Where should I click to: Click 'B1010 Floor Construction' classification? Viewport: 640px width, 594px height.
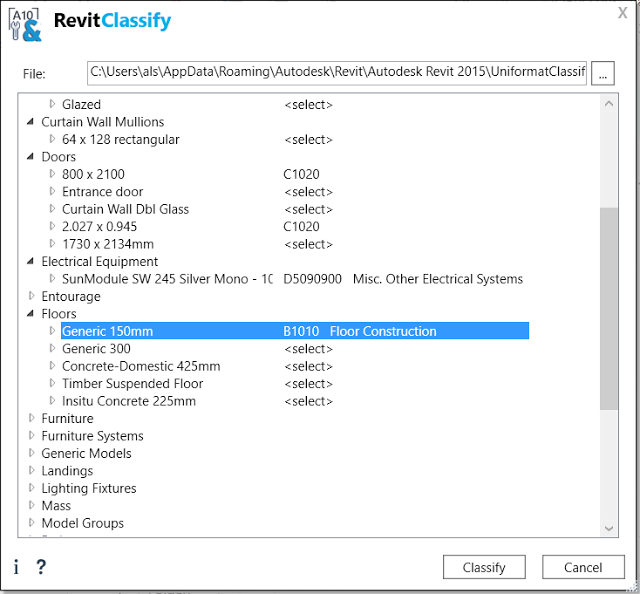click(x=360, y=331)
